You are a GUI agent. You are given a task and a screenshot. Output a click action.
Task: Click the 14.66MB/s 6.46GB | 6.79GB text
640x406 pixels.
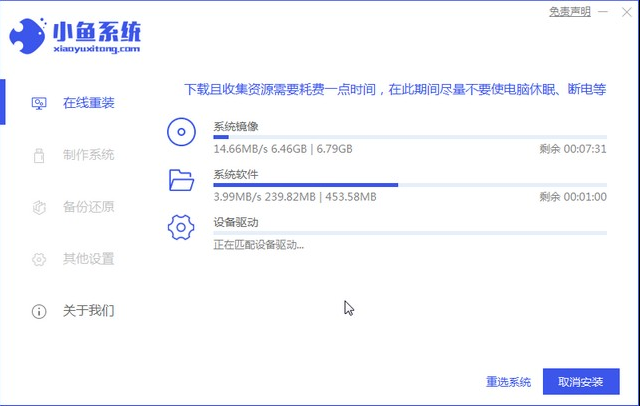[283, 149]
